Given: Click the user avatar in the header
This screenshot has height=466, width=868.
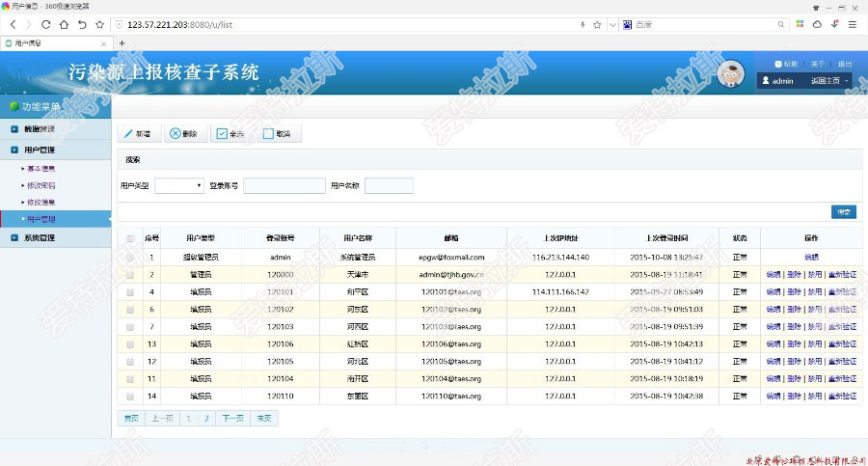Looking at the screenshot, I should tap(732, 72).
